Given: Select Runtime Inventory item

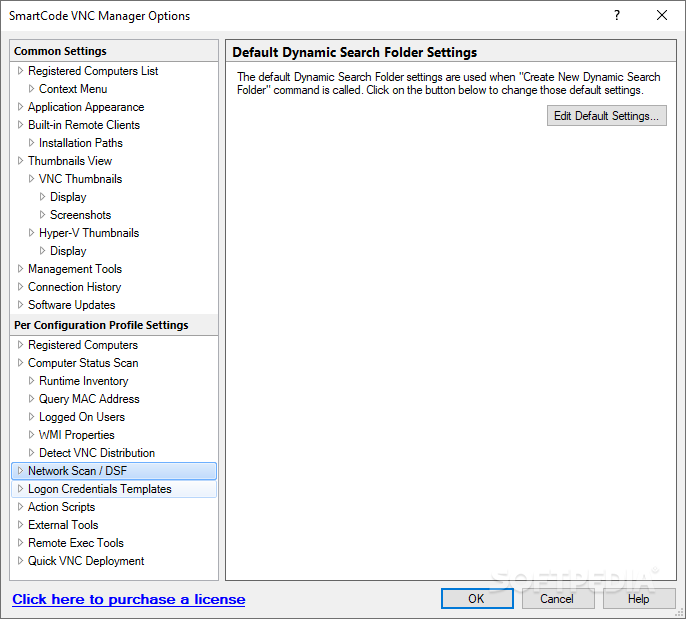Looking at the screenshot, I should [84, 381].
